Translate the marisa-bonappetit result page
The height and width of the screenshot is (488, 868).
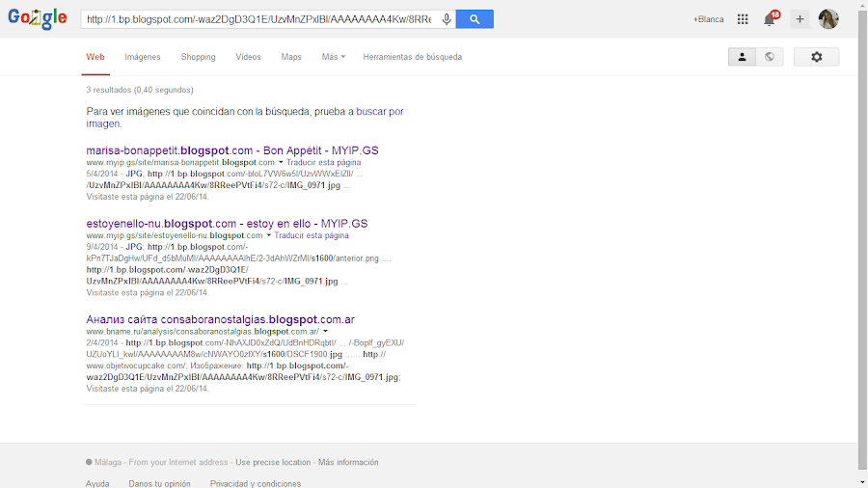point(324,162)
